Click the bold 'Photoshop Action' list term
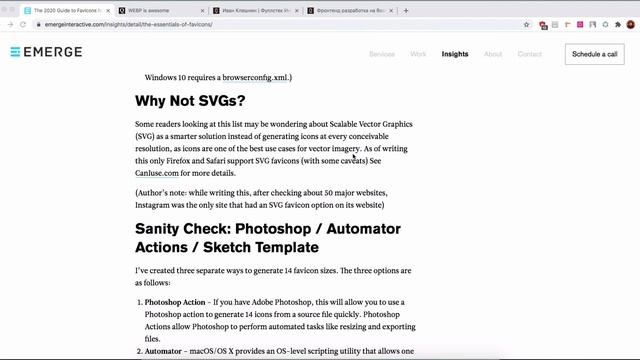 point(175,302)
